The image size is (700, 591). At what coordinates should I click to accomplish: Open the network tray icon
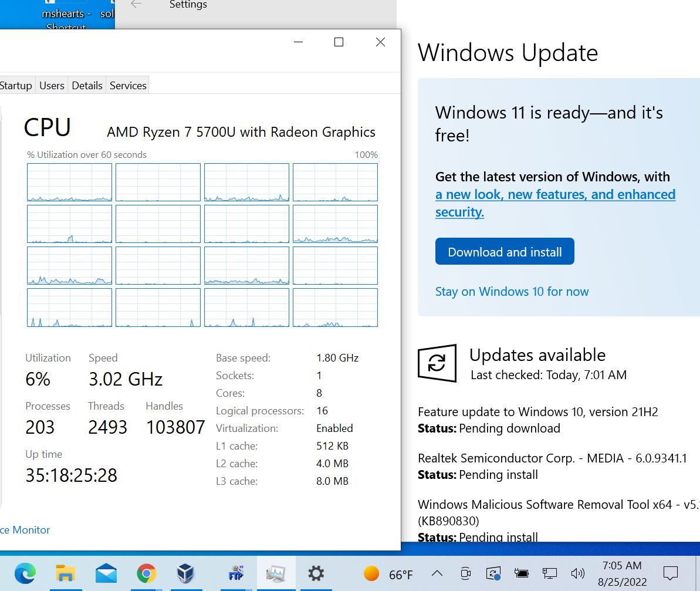pos(549,573)
